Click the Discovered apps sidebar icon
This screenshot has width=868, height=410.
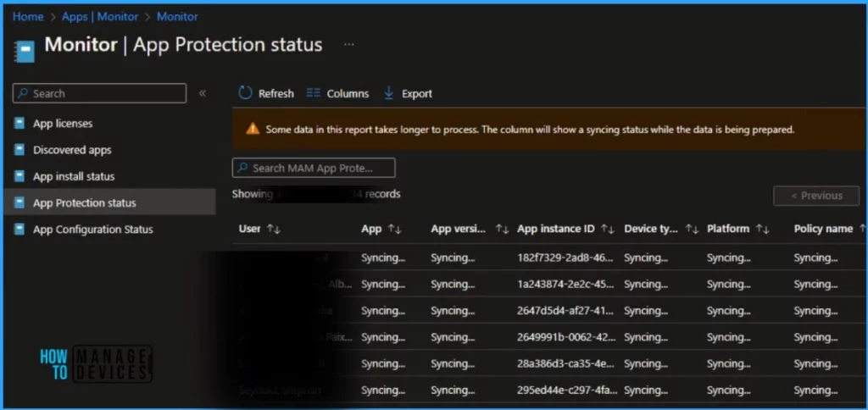click(19, 150)
